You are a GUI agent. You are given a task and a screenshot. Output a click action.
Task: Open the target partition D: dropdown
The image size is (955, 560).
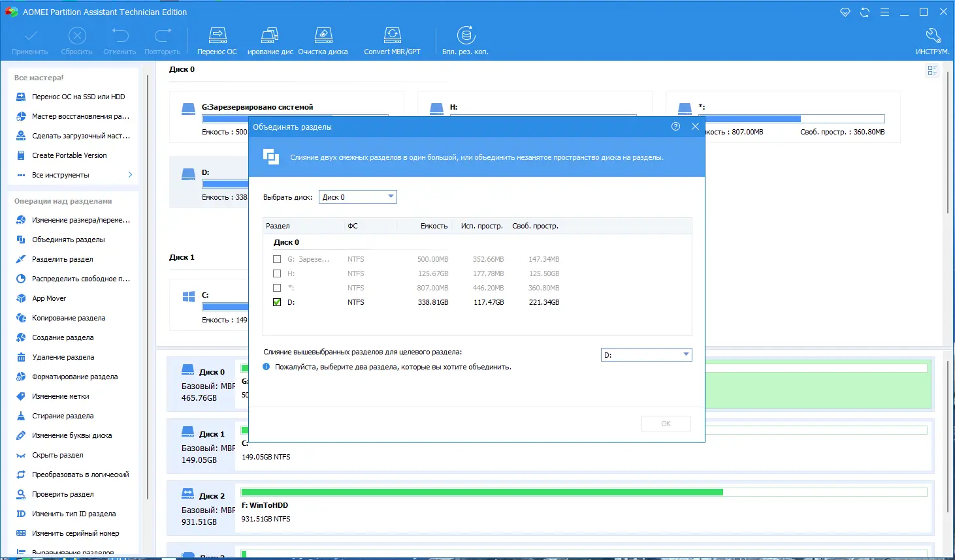(x=646, y=355)
